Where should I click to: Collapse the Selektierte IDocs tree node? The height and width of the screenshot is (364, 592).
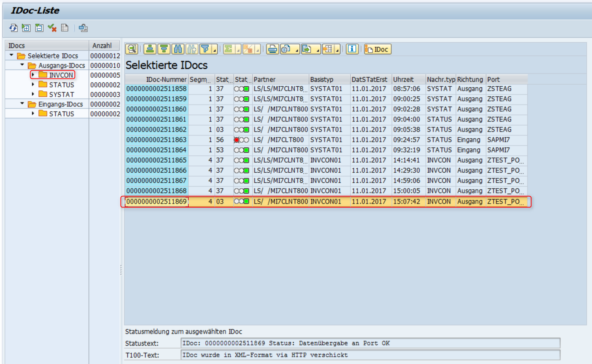[11, 56]
